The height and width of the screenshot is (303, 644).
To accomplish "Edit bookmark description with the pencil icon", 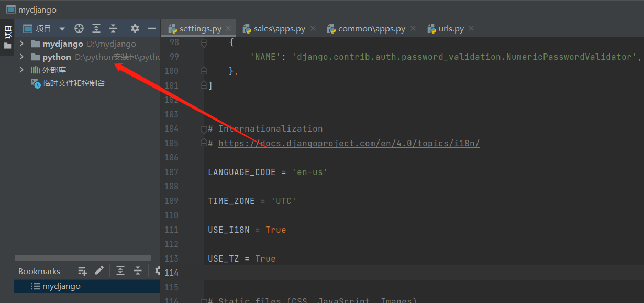I will 99,270.
